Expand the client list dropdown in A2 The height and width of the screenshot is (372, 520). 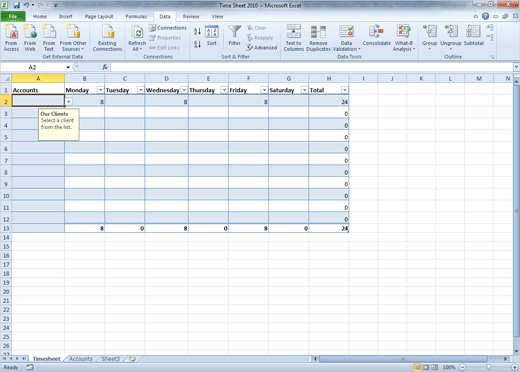[x=69, y=101]
